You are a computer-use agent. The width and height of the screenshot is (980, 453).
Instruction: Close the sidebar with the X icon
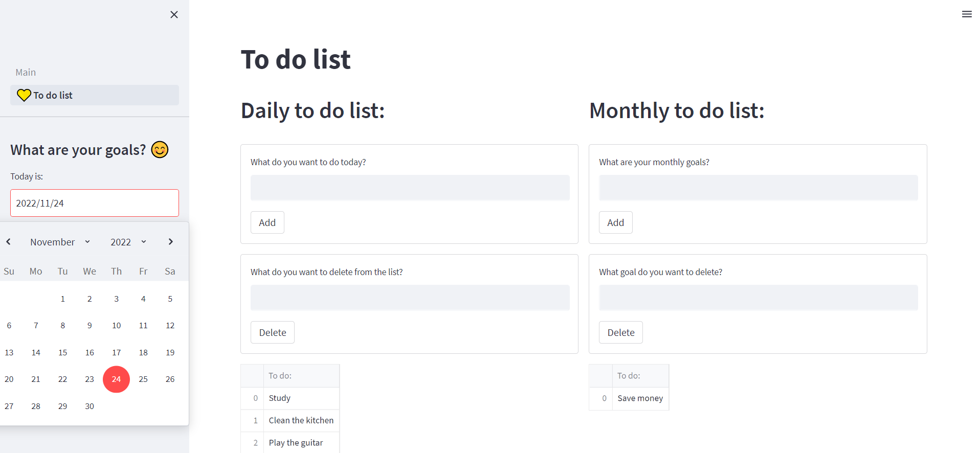(x=174, y=14)
